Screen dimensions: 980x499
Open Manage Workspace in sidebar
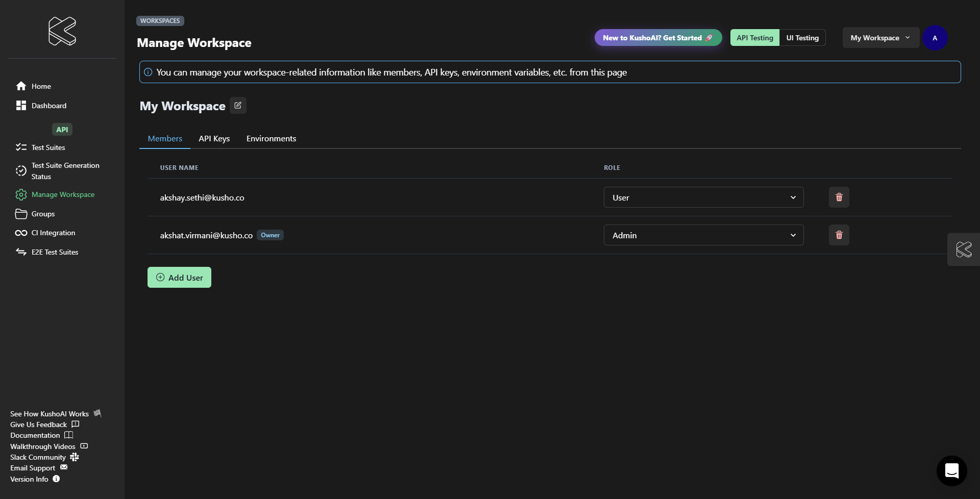(63, 194)
